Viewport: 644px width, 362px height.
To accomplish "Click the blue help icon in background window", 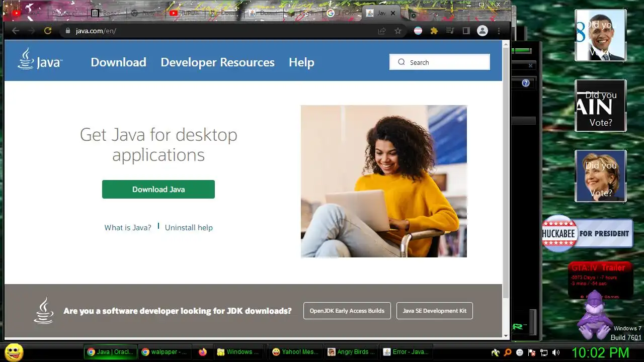I will click(526, 83).
